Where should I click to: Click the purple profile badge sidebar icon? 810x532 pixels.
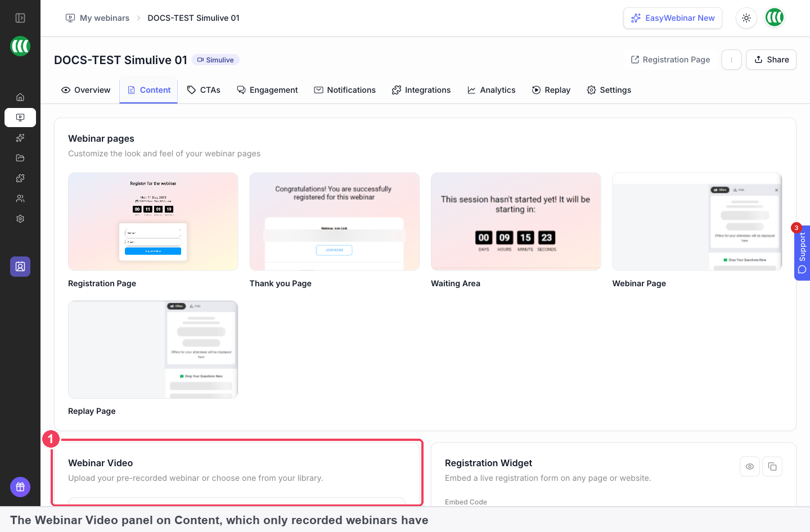[x=20, y=267]
